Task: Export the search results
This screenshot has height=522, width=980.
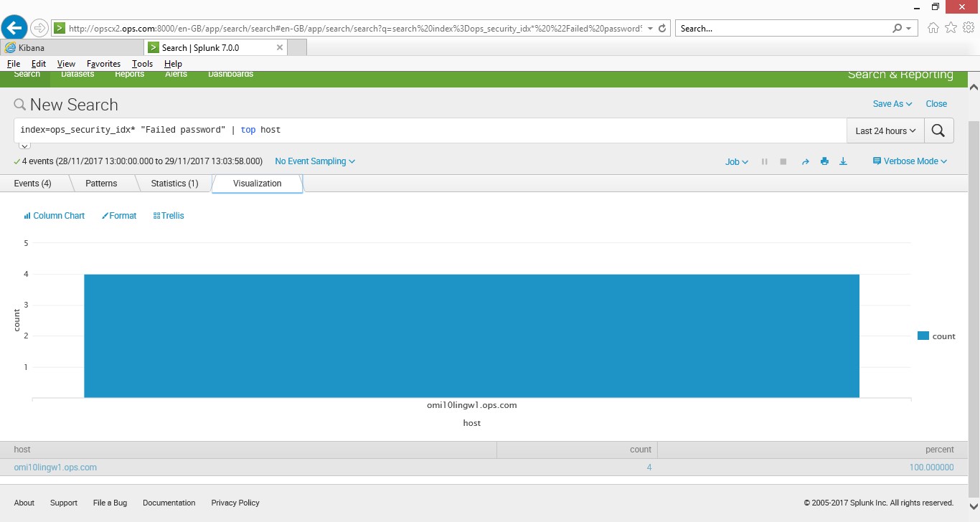Action: pos(843,161)
